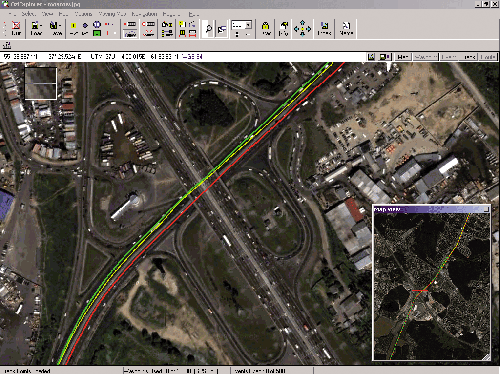The height and width of the screenshot is (375, 500).
Task: Expand the Load button dropdown arrow
Action: click(41, 25)
